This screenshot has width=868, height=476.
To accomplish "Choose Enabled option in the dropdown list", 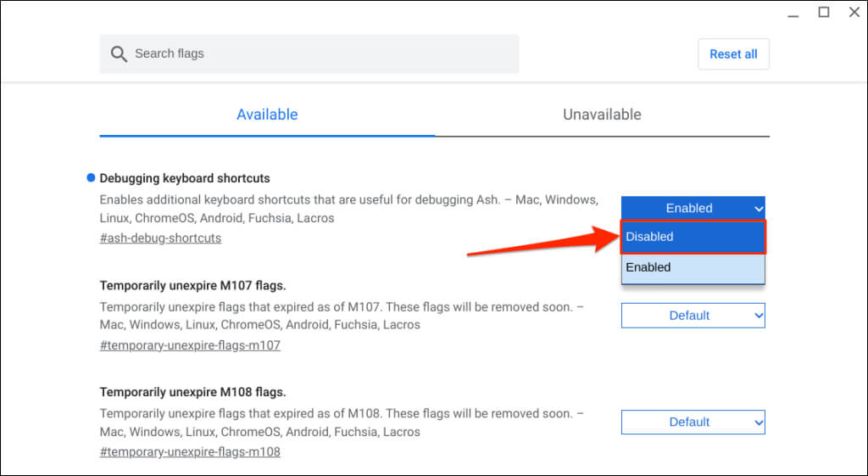I will click(x=693, y=267).
